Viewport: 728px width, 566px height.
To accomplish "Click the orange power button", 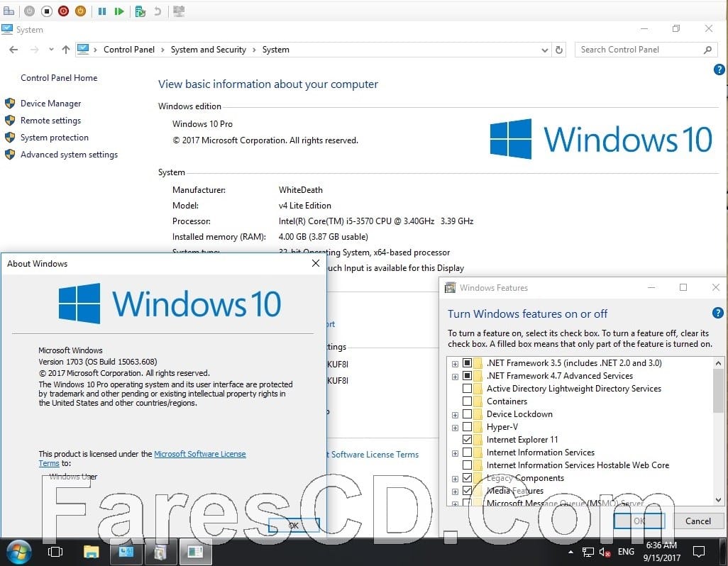I will pos(80,11).
